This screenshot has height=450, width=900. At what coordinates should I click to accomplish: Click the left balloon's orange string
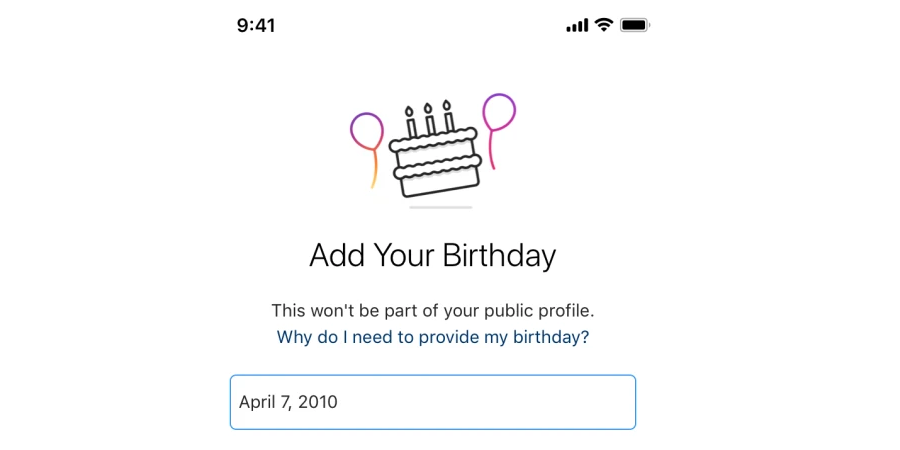375,170
